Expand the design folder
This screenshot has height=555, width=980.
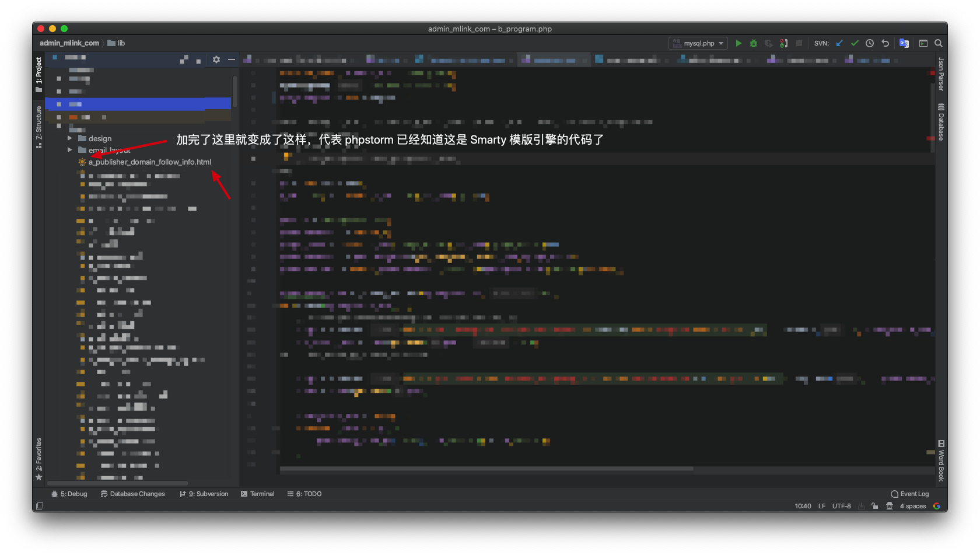[x=70, y=138]
